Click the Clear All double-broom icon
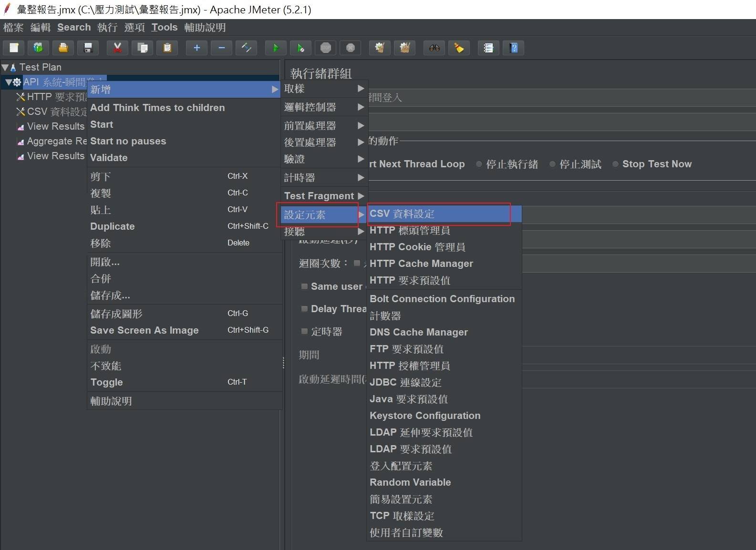 coord(404,48)
